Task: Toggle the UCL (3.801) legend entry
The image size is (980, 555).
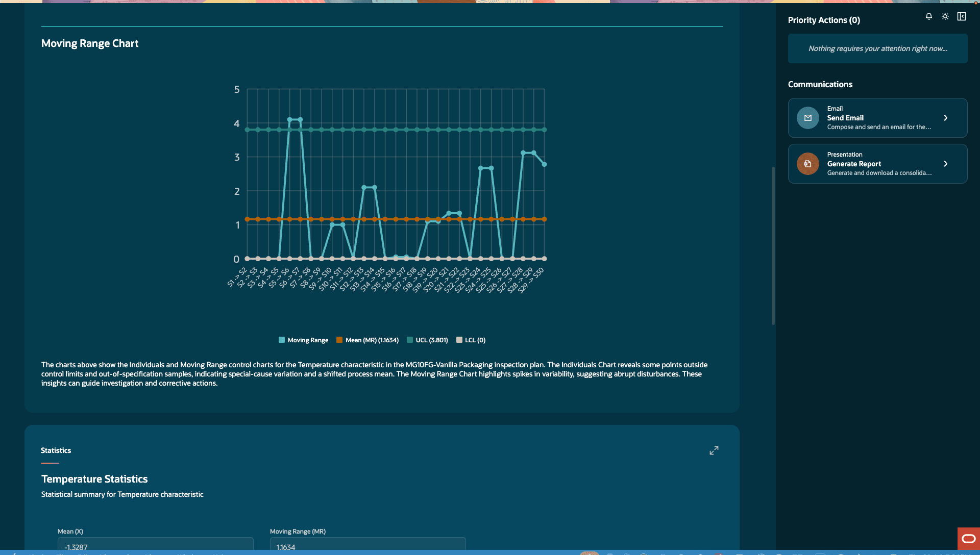Action: point(427,340)
